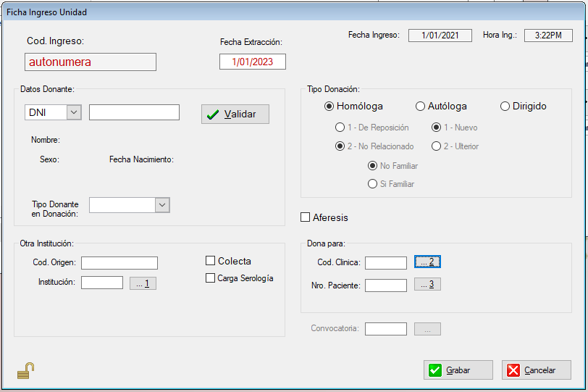Click the Nro. Paciente input box

[385, 285]
